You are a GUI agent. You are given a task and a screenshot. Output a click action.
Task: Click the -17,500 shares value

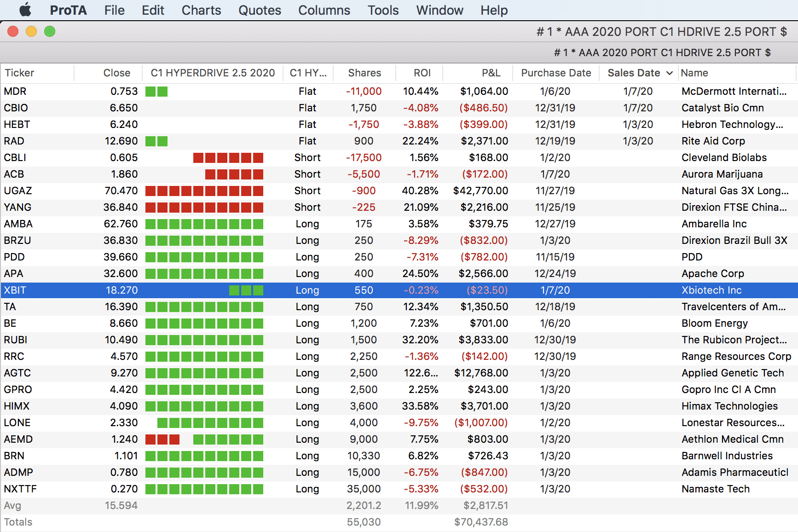[x=364, y=157]
